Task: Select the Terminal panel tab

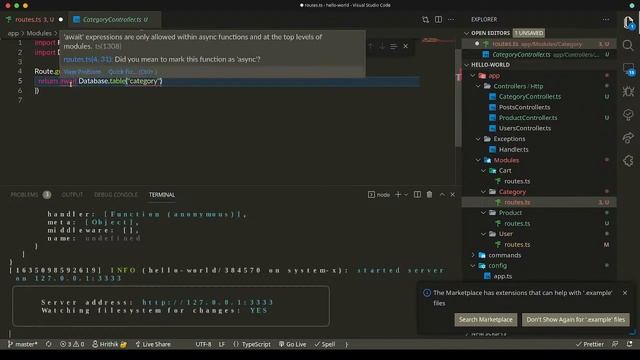Action: [162, 195]
